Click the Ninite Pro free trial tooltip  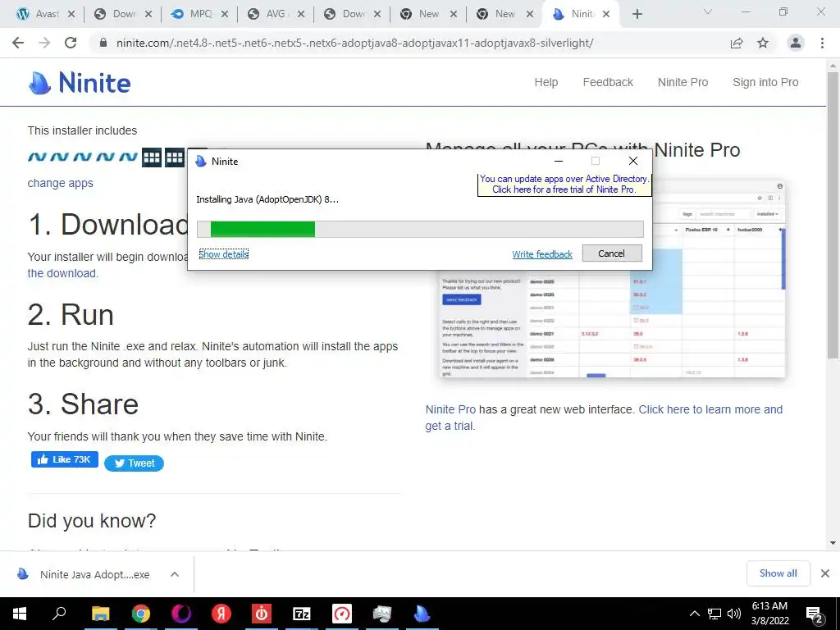(564, 184)
